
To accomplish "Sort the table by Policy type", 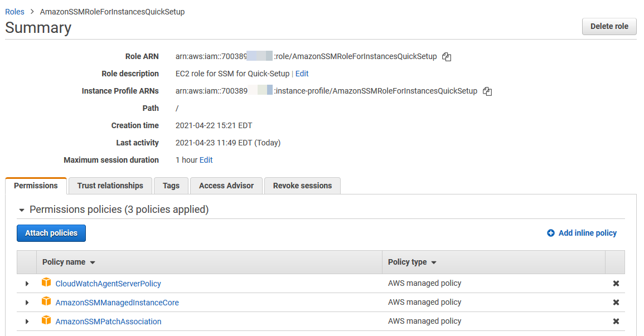I will point(412,262).
